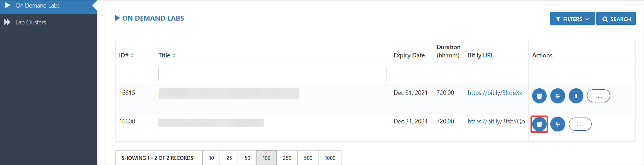Show info icon for lab 16615
Viewport: 644px width, 165px height.
tap(576, 96)
